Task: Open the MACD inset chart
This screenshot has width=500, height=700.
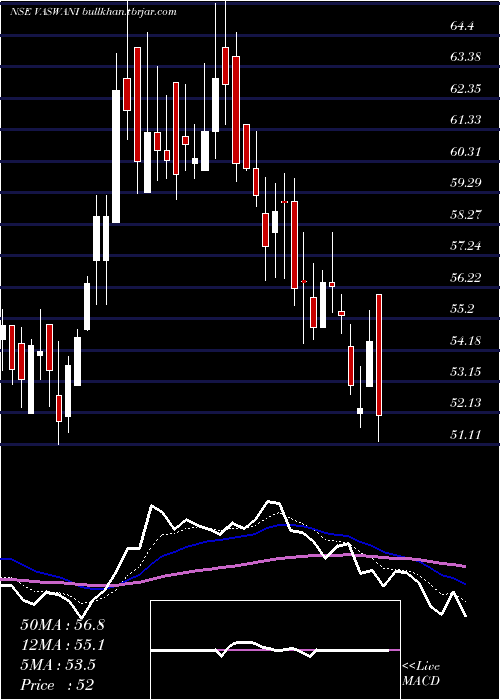Action: [x=275, y=650]
